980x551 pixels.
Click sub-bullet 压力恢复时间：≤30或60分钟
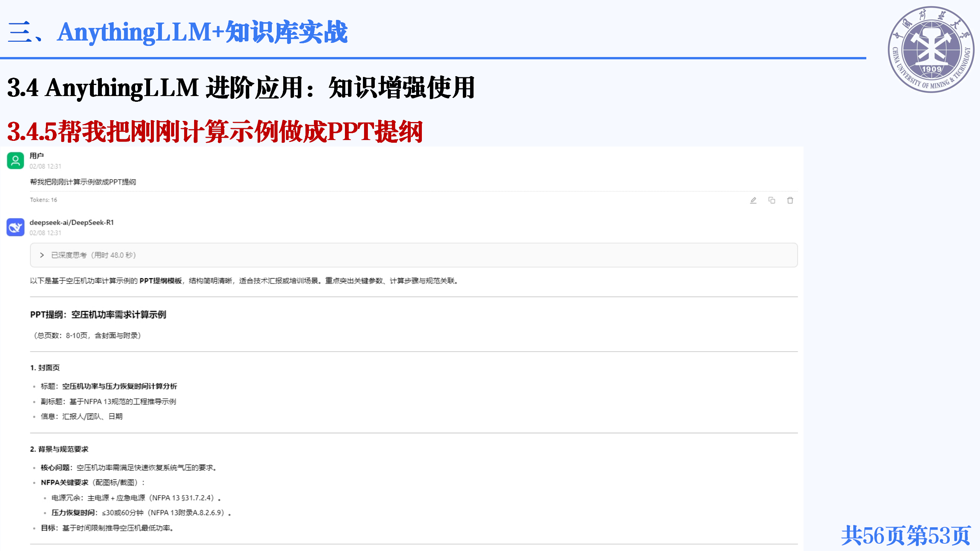tap(142, 513)
